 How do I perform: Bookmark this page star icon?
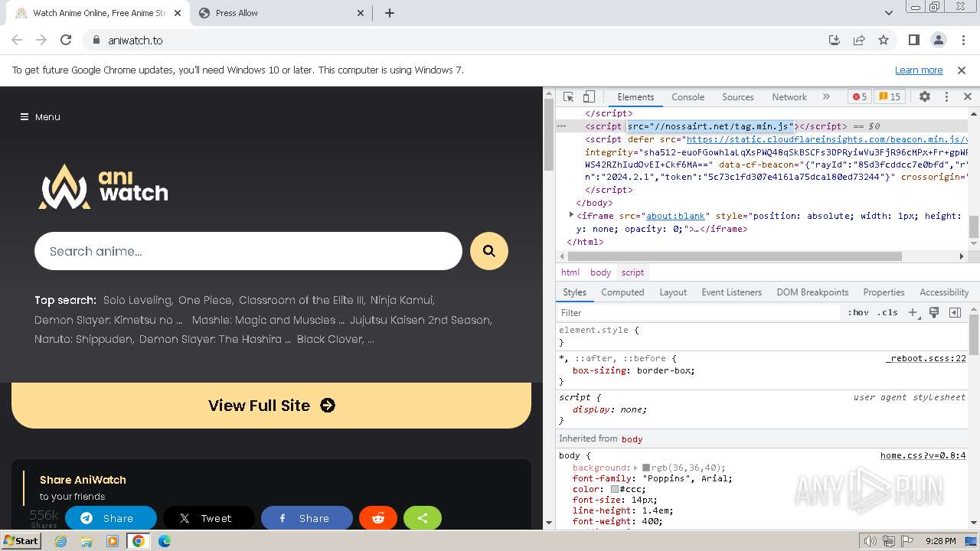(x=884, y=40)
